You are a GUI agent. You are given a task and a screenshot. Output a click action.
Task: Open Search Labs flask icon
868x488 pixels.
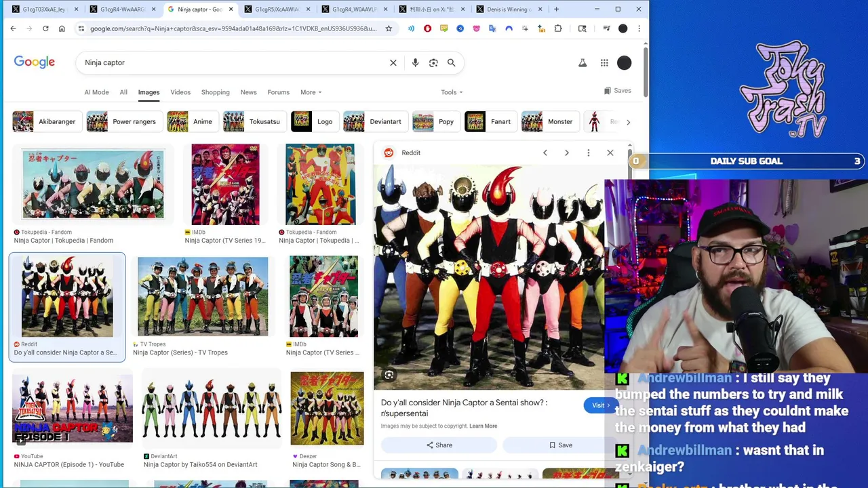(582, 62)
